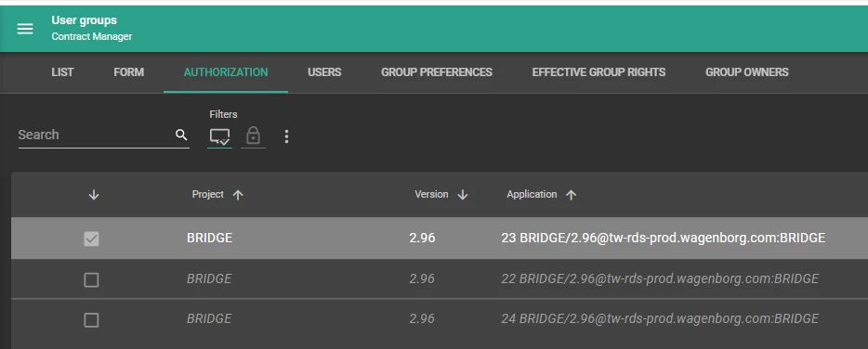Image resolution: width=868 pixels, height=349 pixels.
Task: Click the search magnifier icon
Action: pos(181,135)
